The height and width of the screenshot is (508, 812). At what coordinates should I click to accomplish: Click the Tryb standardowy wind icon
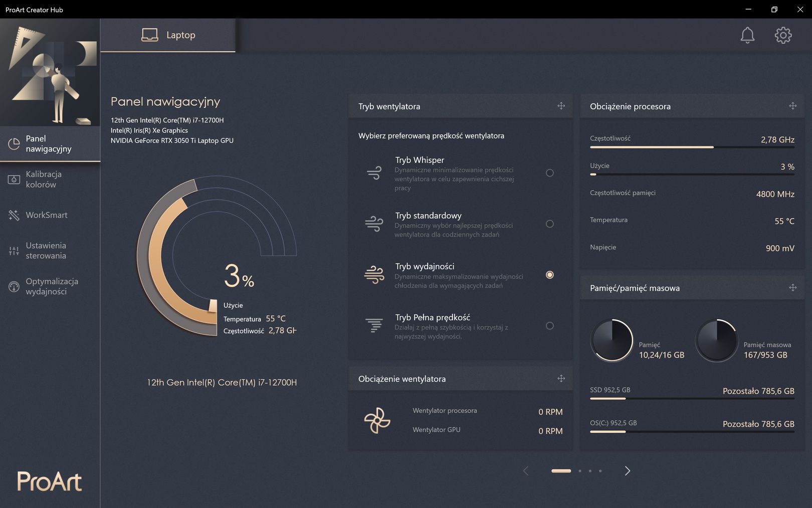tap(374, 224)
